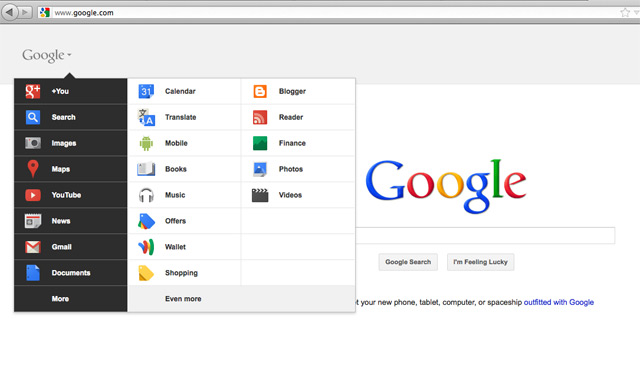
Task: Click the Offers tag icon
Action: click(146, 221)
